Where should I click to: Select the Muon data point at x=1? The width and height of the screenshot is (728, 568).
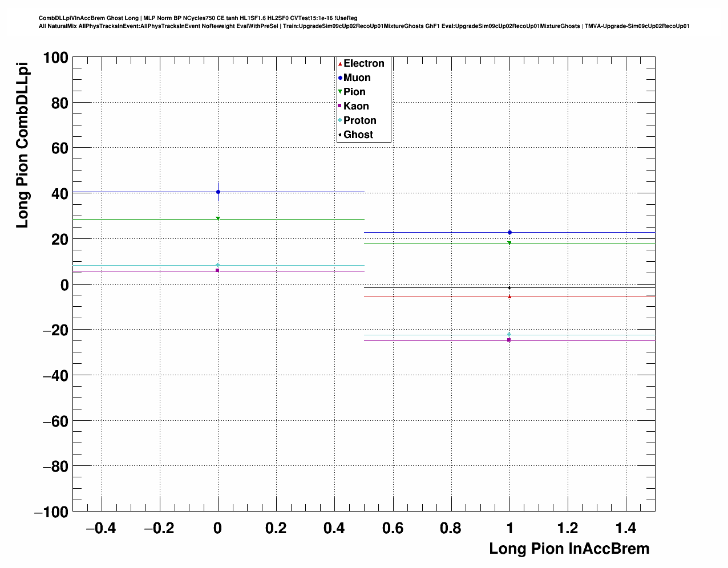click(509, 232)
